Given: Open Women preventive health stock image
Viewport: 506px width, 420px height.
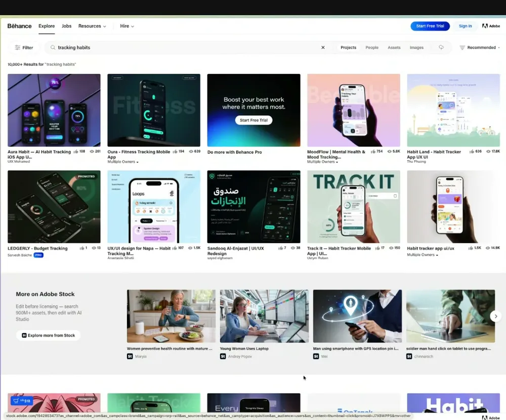Looking at the screenshot, I should pos(171,316).
